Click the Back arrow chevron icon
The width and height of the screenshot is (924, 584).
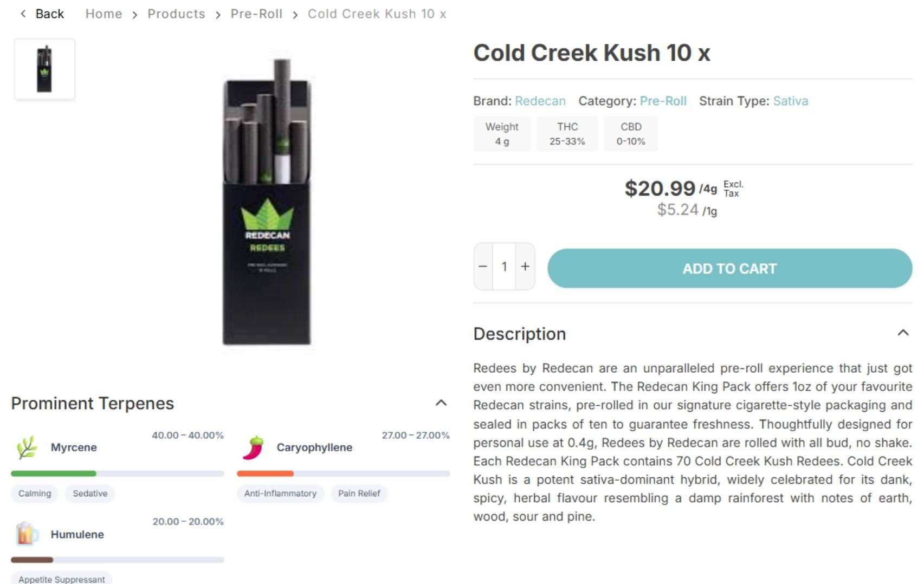(23, 14)
